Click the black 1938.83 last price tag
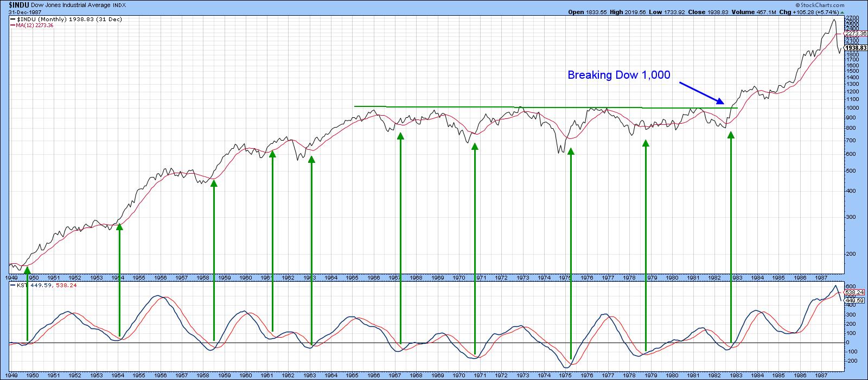Screen dimensions: 868x380 (x=856, y=48)
